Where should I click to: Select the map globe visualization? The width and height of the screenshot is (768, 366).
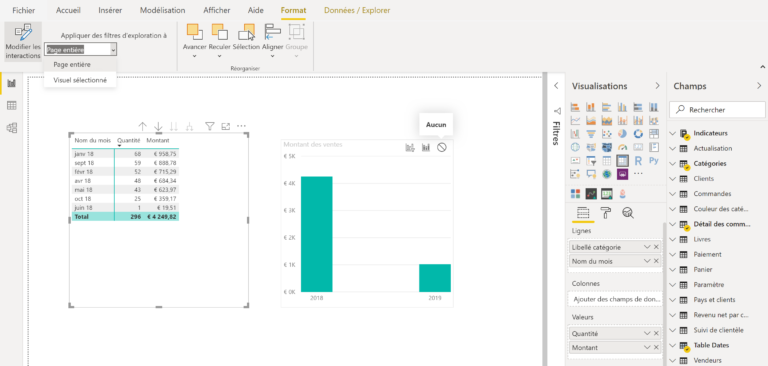[576, 147]
